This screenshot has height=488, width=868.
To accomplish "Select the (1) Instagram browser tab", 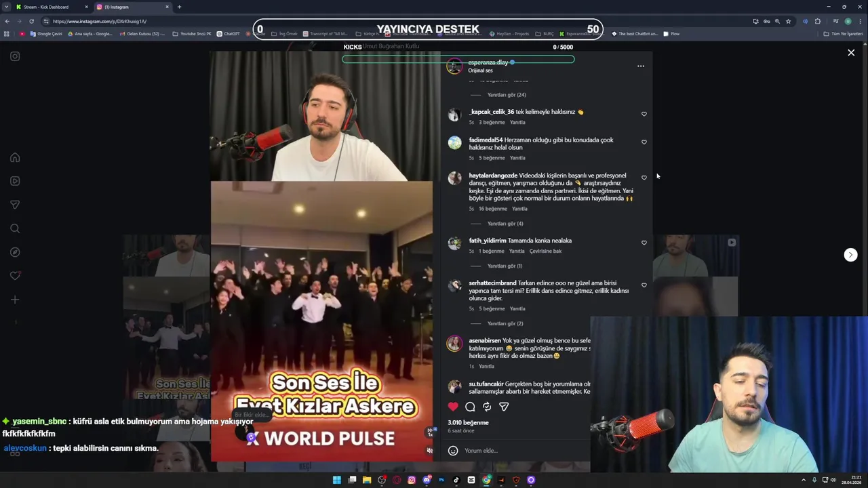I will [x=132, y=7].
